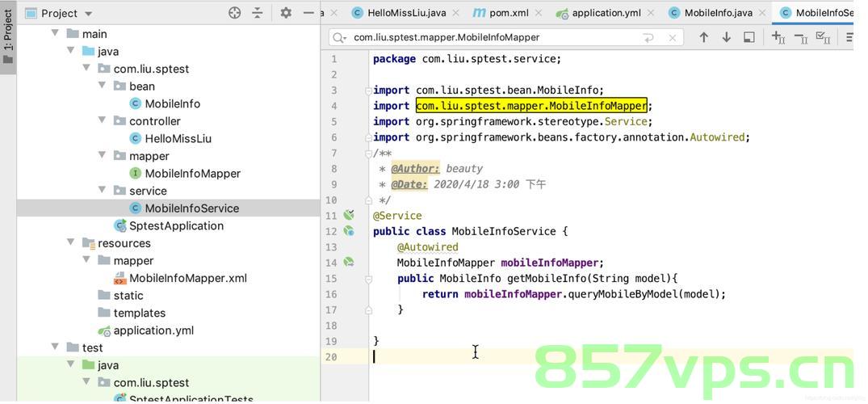
Task: Unselect occurrence icon in find bar
Action: pyautogui.click(x=800, y=37)
